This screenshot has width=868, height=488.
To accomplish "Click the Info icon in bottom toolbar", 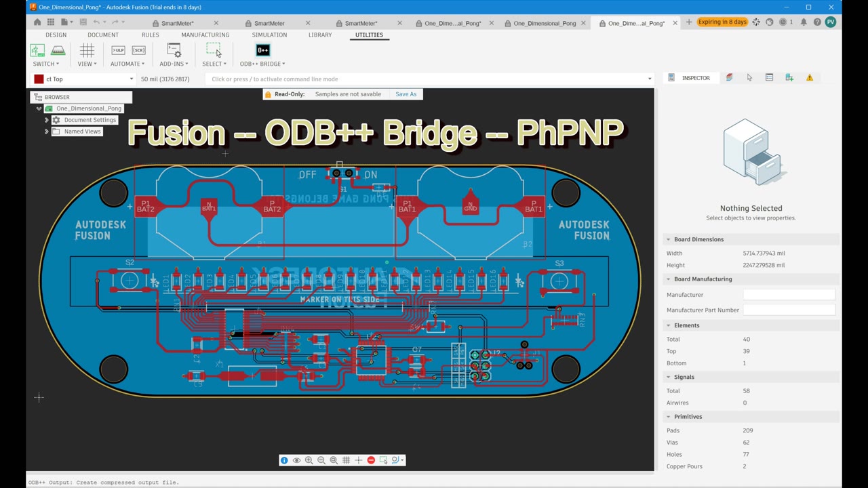I will click(x=284, y=460).
